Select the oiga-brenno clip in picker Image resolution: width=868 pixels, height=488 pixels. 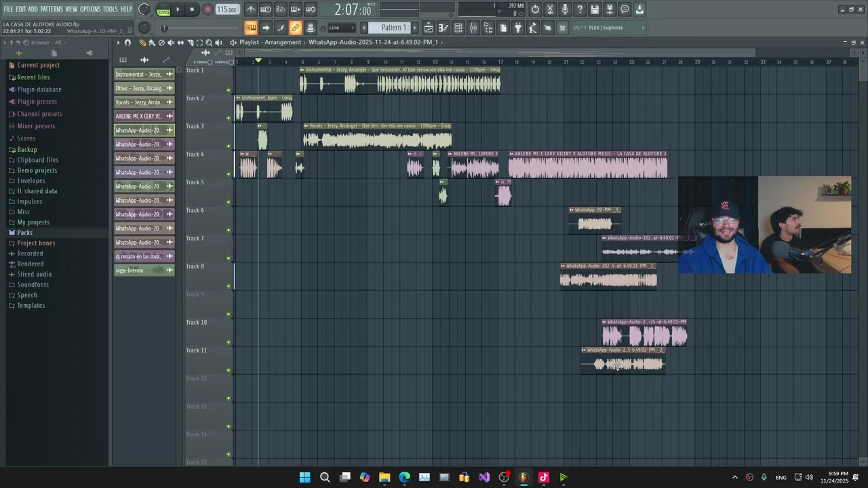(x=144, y=270)
